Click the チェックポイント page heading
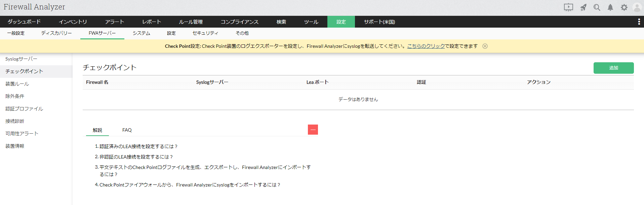Viewport: 644px width, 205px height. (x=110, y=68)
